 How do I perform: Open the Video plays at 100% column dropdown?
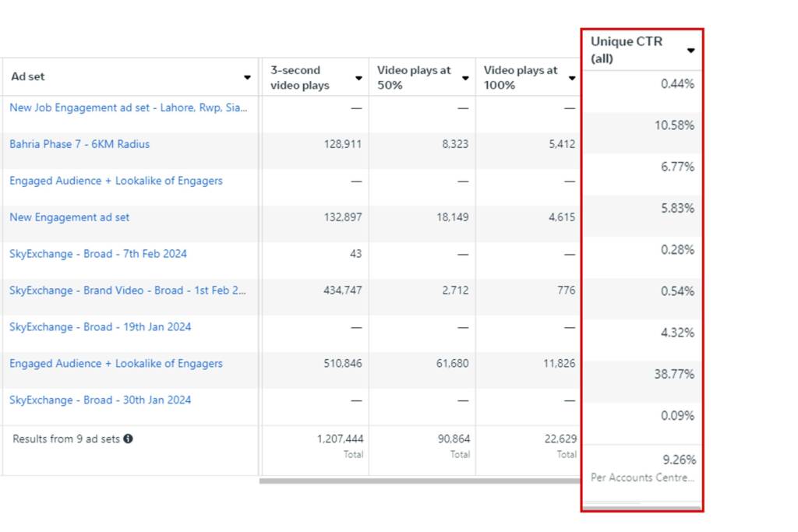coord(572,78)
